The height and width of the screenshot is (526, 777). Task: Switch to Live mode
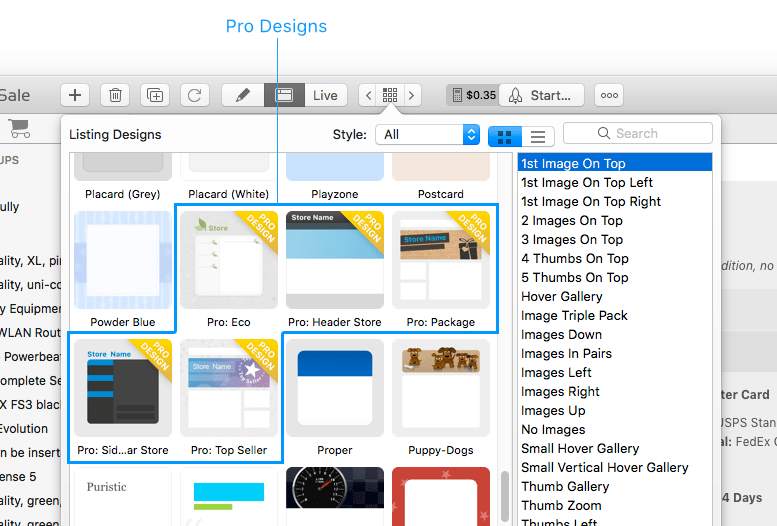tap(325, 95)
